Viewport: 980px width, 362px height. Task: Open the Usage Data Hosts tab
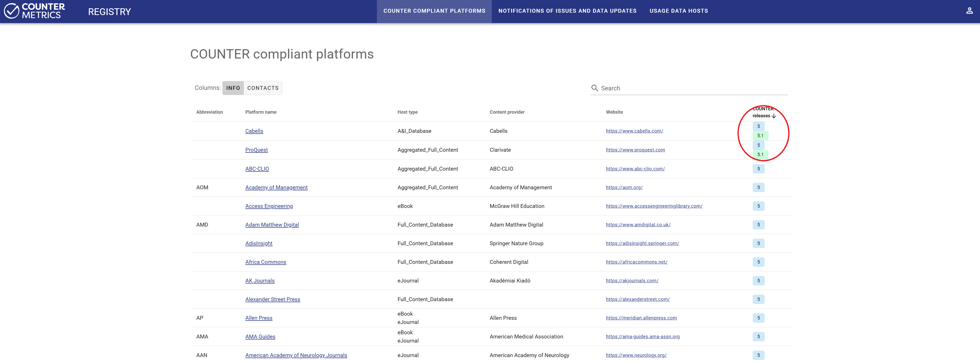[678, 11]
